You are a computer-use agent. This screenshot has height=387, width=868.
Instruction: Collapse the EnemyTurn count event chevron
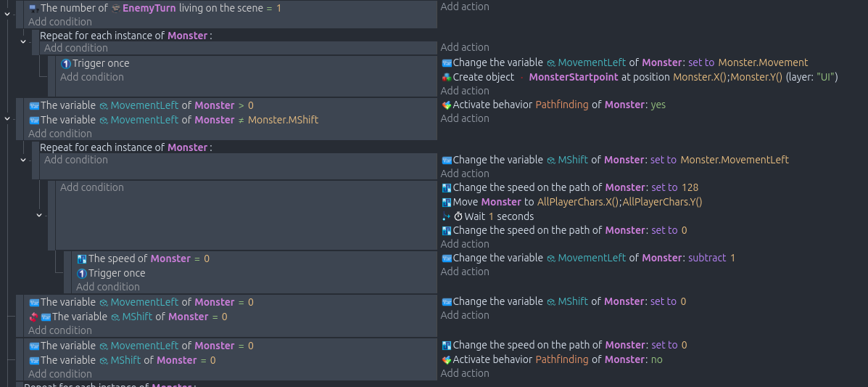pyautogui.click(x=7, y=12)
